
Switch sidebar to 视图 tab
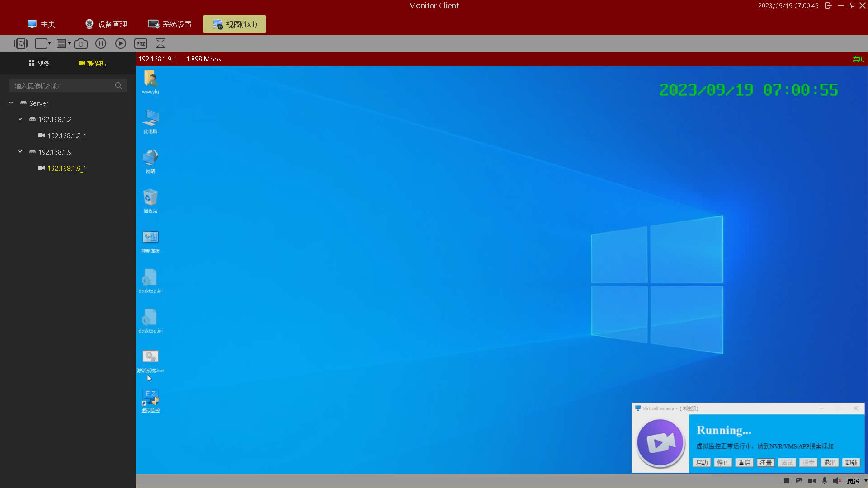39,63
